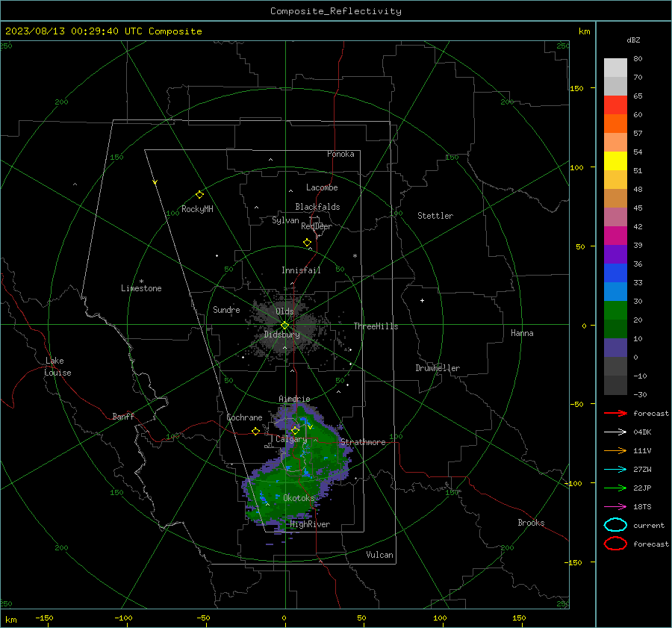Select the purple swatch between 39 and 36 dBZ
Image resolution: width=672 pixels, height=628 pixels.
pyautogui.click(x=615, y=254)
